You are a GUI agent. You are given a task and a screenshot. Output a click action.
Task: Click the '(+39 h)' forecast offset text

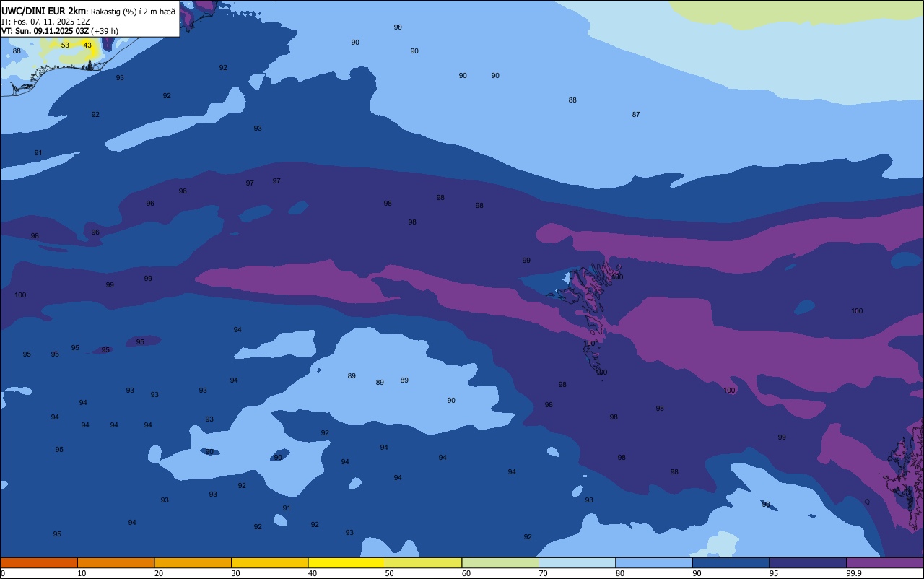pos(105,31)
